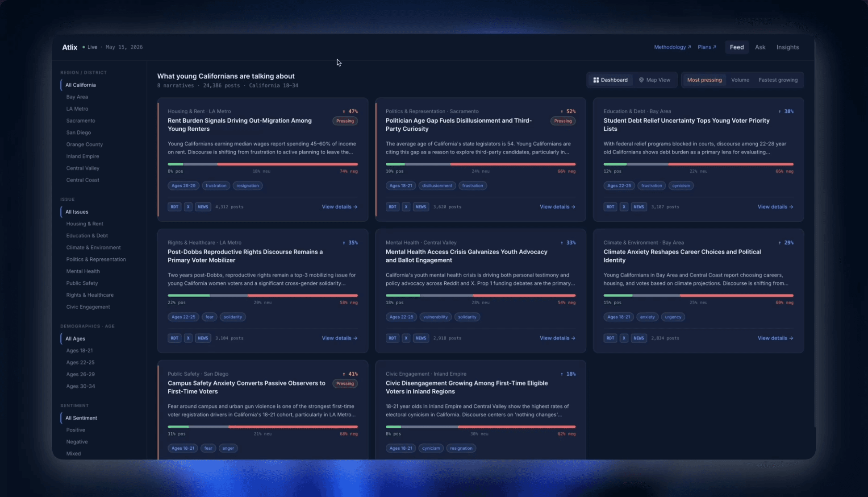Screen dimensions: 868x497
Task: Filter region to Orange County
Action: click(x=84, y=145)
